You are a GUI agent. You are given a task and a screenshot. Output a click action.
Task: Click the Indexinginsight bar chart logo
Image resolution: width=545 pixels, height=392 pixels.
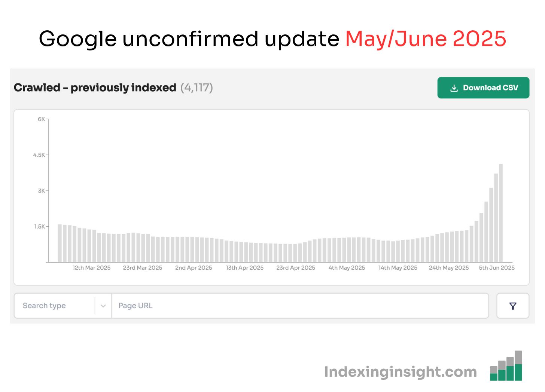click(506, 366)
